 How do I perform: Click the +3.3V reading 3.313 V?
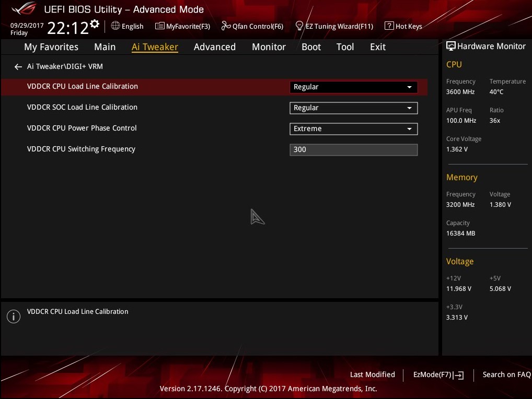(x=457, y=318)
